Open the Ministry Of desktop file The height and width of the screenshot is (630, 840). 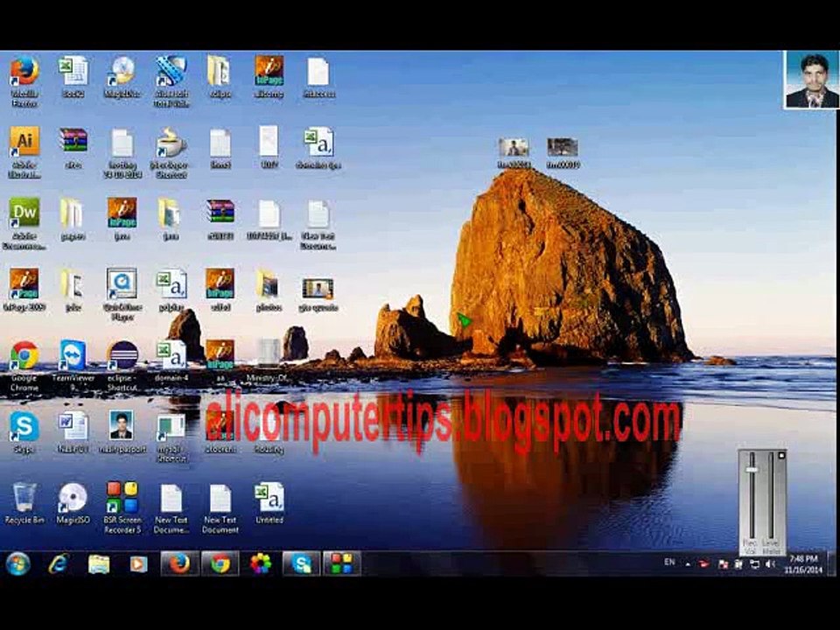(268, 361)
